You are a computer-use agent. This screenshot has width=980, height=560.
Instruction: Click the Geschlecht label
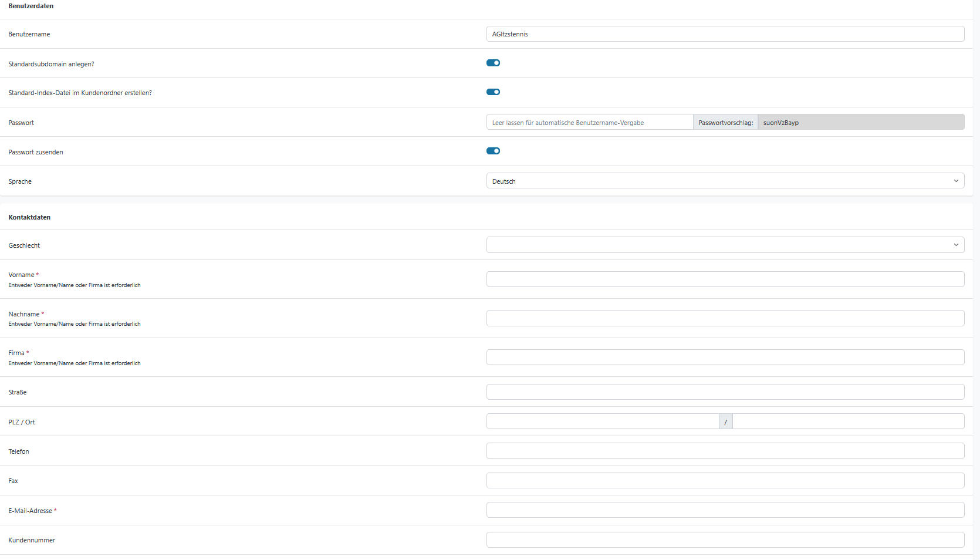pos(24,245)
